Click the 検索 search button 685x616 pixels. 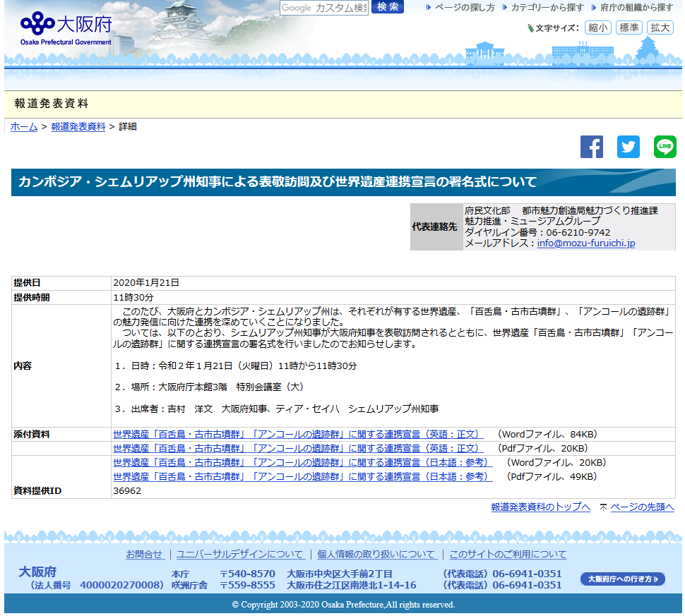tap(387, 7)
